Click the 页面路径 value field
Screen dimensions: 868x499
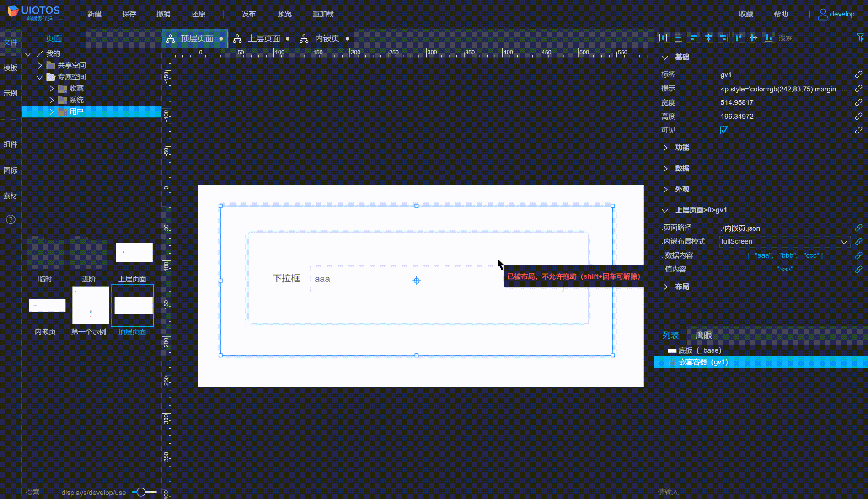point(784,228)
